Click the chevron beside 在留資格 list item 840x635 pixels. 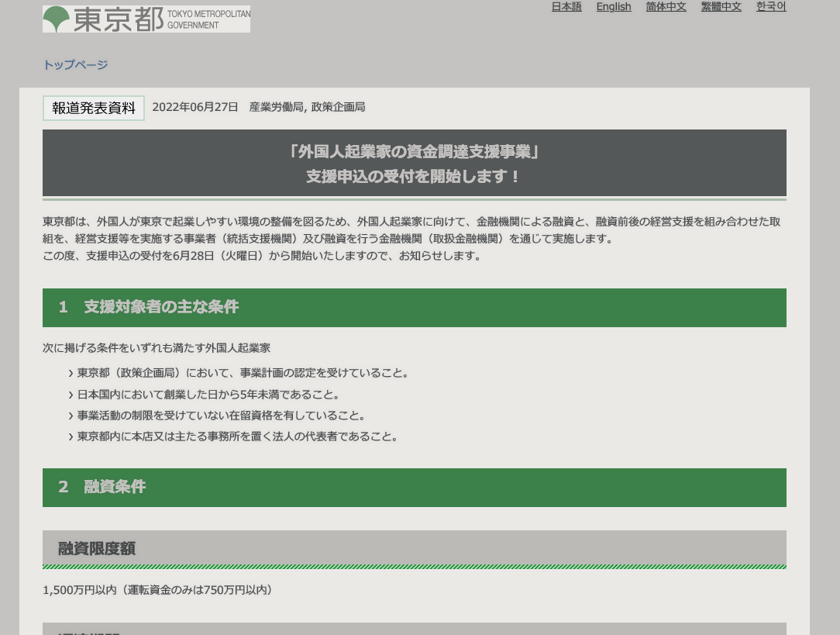(x=71, y=416)
